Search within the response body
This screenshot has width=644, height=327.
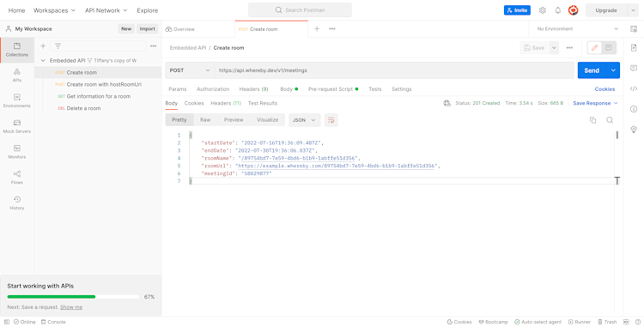(x=610, y=120)
